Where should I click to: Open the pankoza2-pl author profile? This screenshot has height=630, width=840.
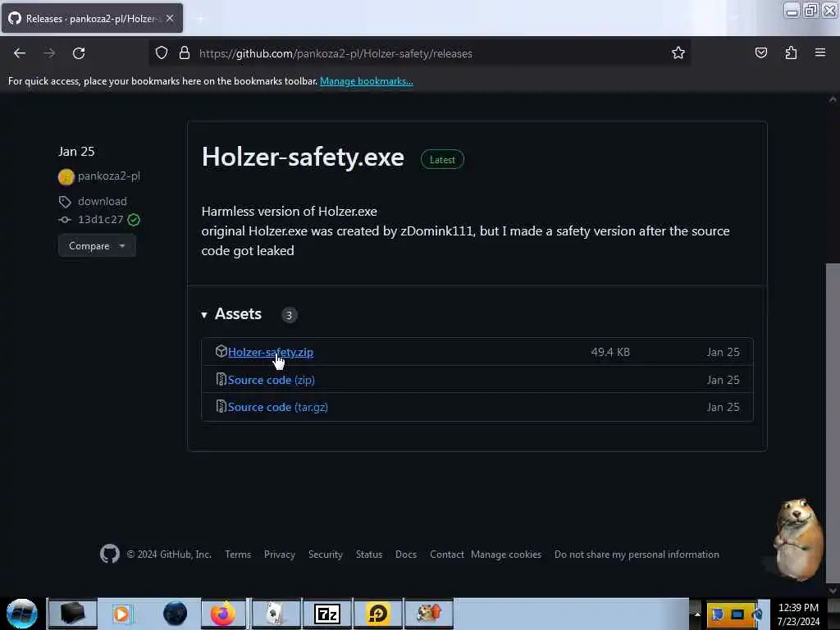tap(109, 176)
